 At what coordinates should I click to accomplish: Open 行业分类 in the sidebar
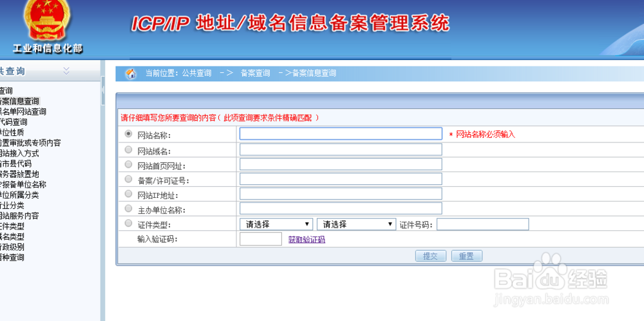click(x=12, y=206)
